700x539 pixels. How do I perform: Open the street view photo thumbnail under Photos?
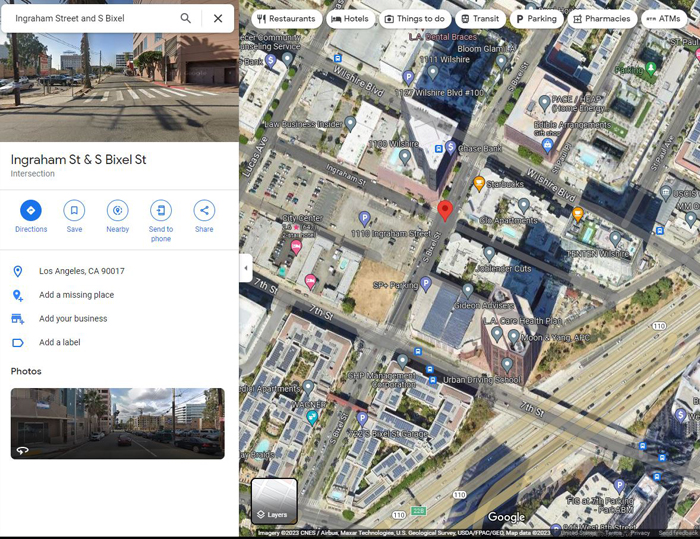tap(117, 423)
